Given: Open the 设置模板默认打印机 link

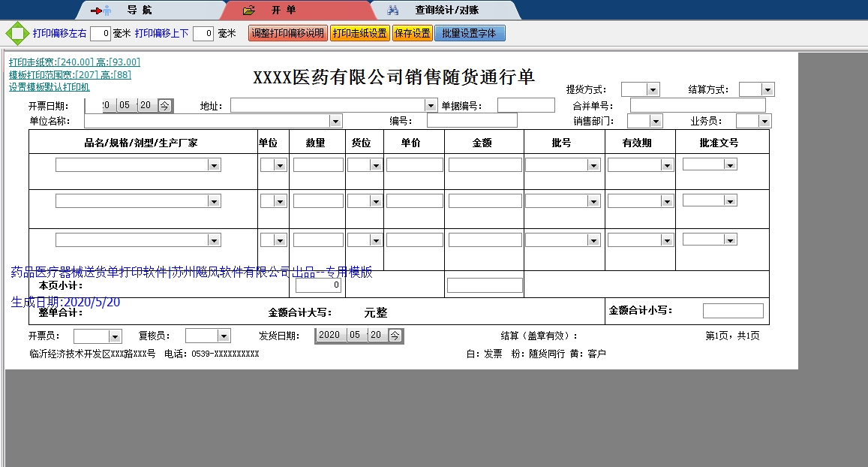Looking at the screenshot, I should 50,87.
